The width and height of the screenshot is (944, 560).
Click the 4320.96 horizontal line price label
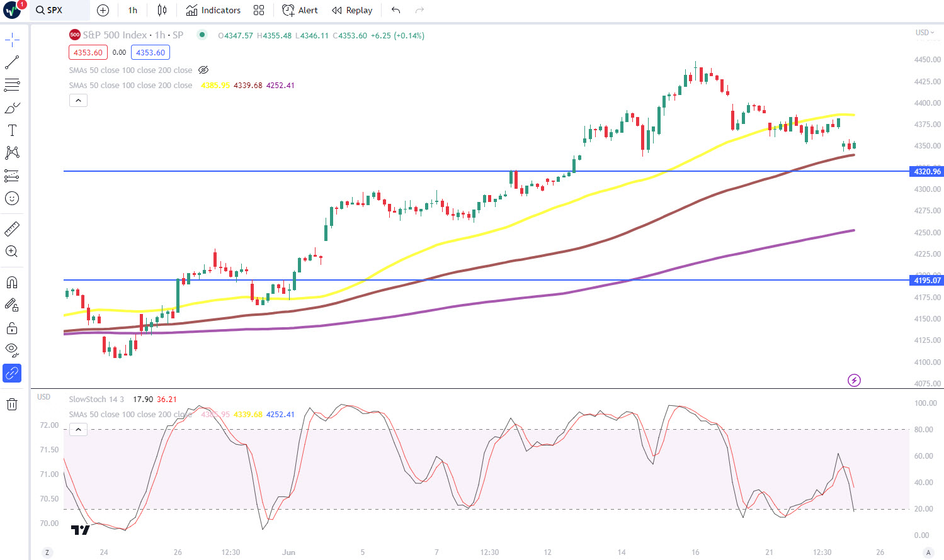click(x=926, y=171)
